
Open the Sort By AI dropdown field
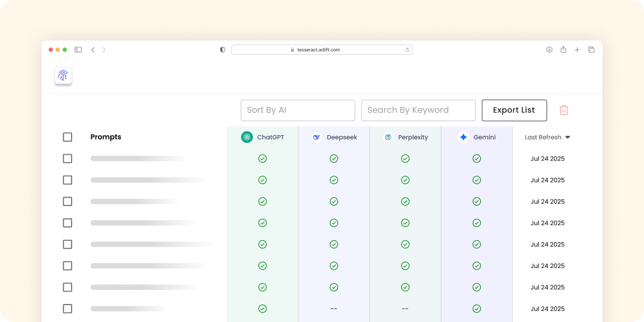298,110
